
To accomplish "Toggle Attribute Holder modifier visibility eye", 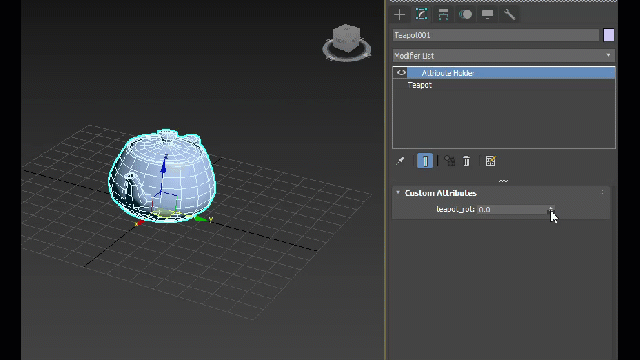I will 401,73.
